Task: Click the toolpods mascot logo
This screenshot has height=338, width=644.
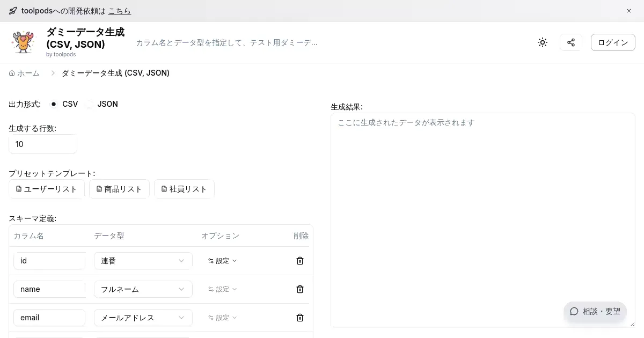Action: 23,42
